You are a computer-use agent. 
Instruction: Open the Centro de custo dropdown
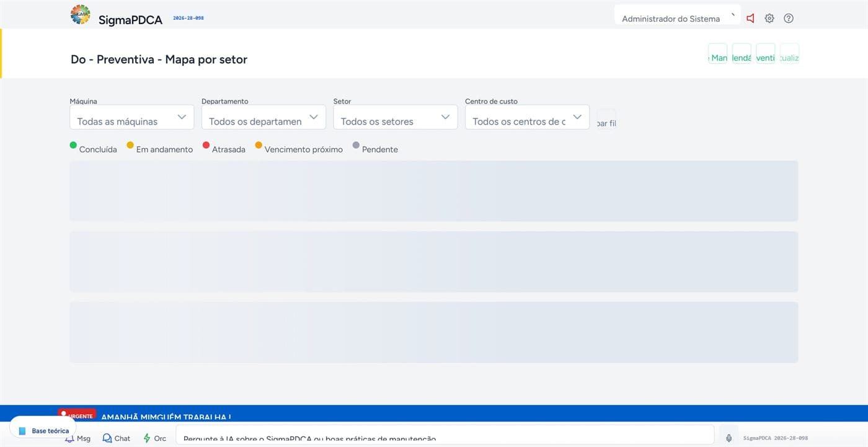click(527, 117)
